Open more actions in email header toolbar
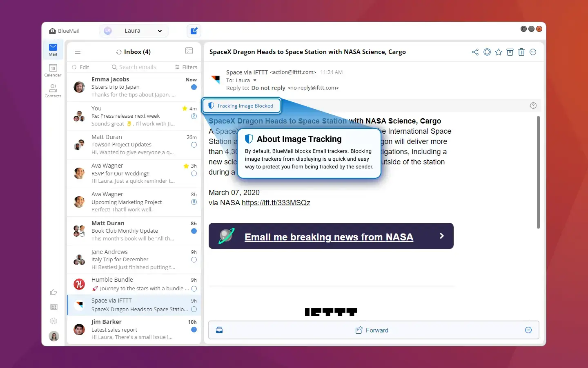 533,52
